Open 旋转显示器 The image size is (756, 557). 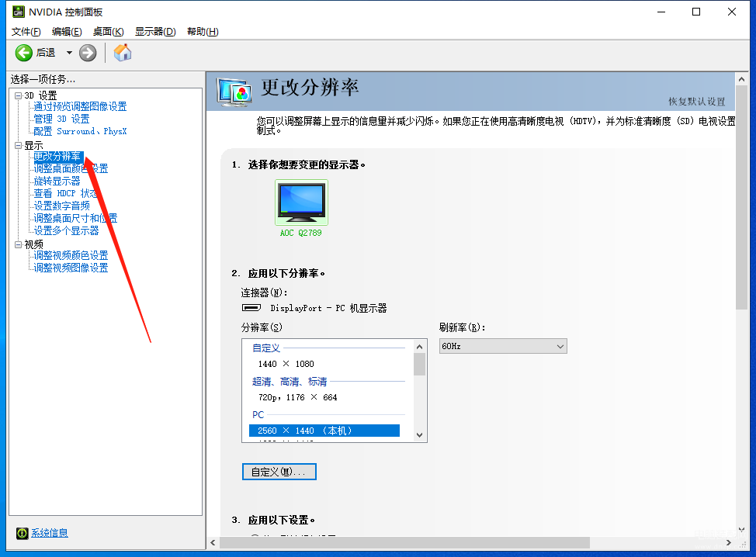57,182
